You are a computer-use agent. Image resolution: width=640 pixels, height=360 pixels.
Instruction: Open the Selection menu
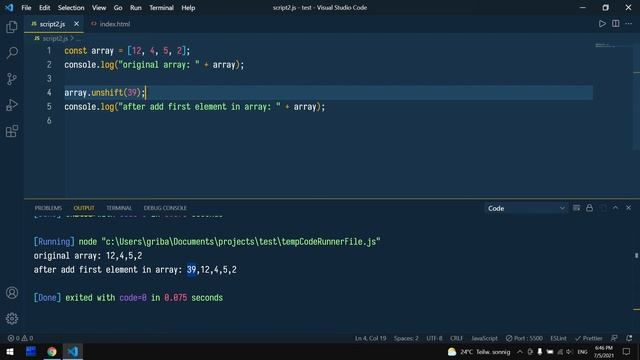click(71, 8)
